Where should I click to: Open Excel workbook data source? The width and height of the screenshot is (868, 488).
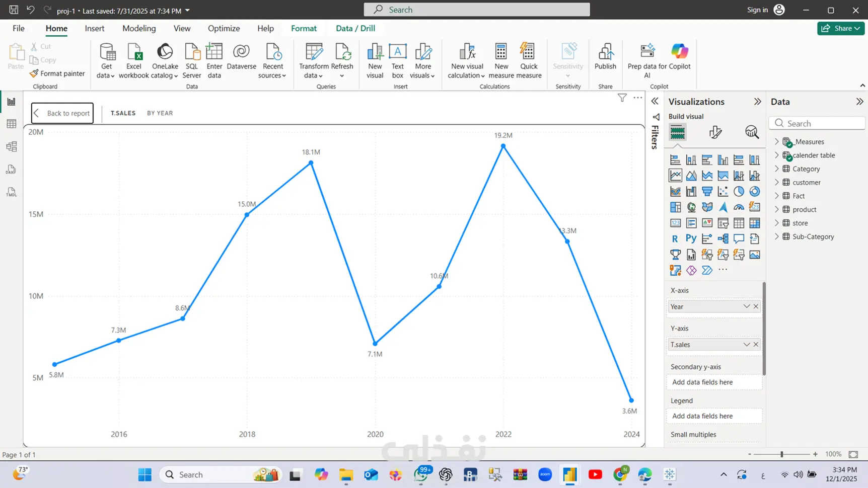(134, 61)
